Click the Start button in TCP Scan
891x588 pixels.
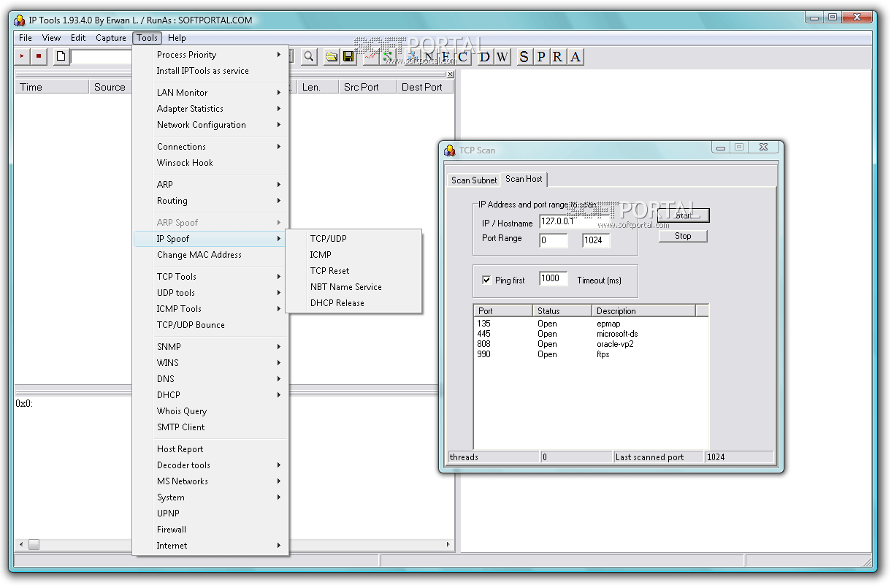(683, 215)
